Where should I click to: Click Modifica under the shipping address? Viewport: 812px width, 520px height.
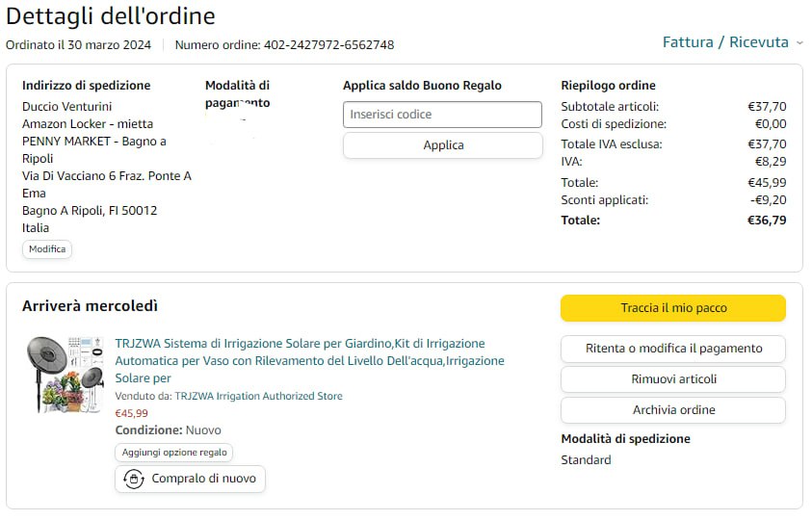click(47, 249)
